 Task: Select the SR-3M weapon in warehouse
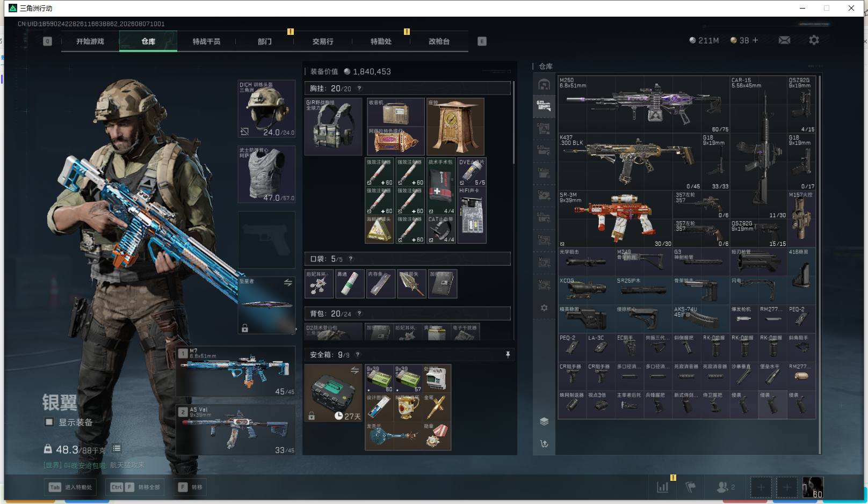pyautogui.click(x=616, y=219)
